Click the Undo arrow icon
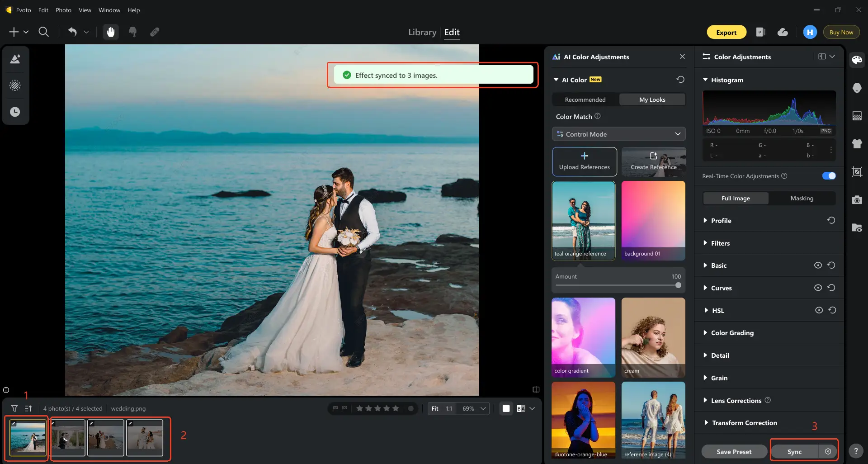The height and width of the screenshot is (464, 868). tap(72, 32)
